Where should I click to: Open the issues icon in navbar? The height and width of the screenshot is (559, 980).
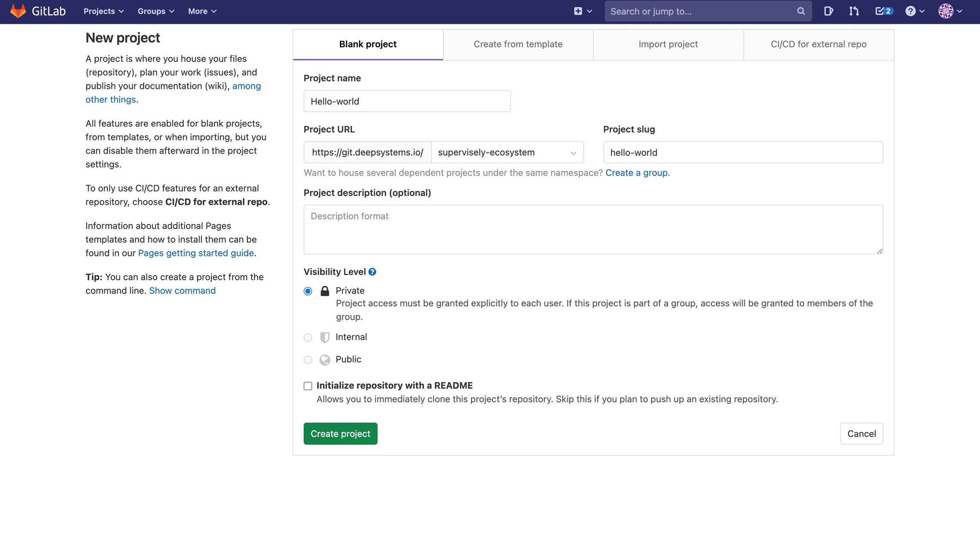point(828,11)
